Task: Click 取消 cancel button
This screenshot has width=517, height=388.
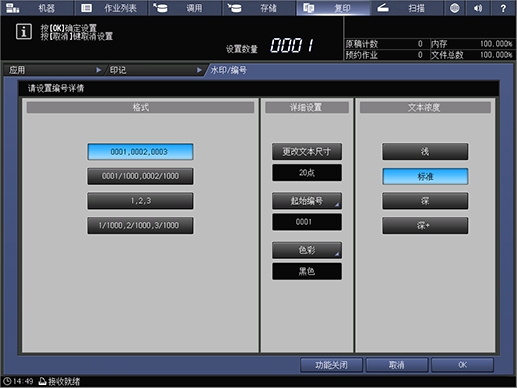Action: [x=397, y=365]
